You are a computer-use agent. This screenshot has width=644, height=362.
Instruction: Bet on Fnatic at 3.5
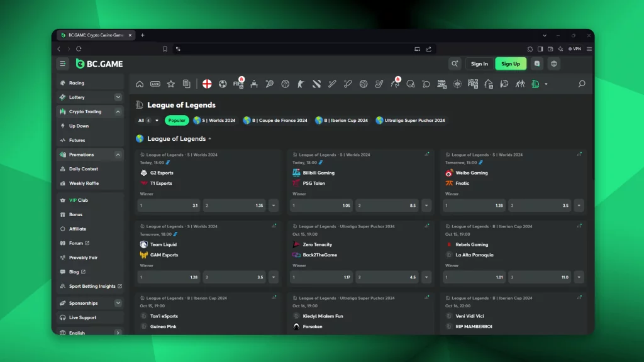tap(540, 206)
